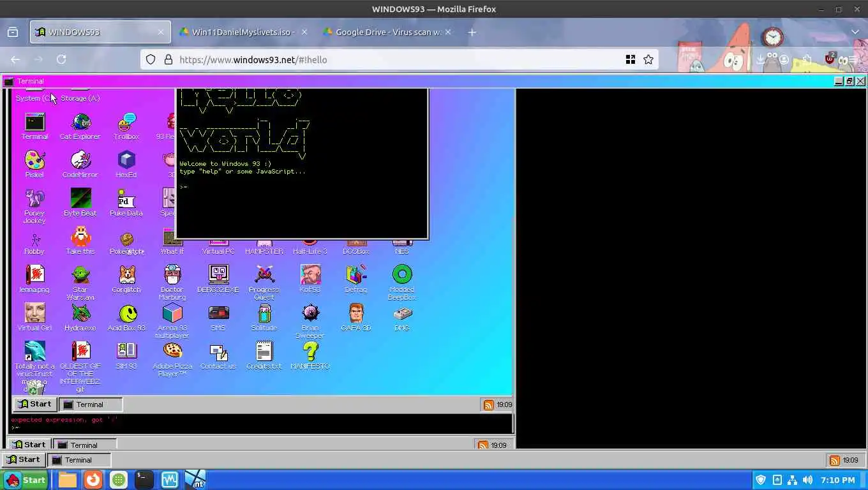Screen dimensions: 868x490
Task: Click RSS icon next to innermost 19:09 clock
Action: (x=489, y=405)
